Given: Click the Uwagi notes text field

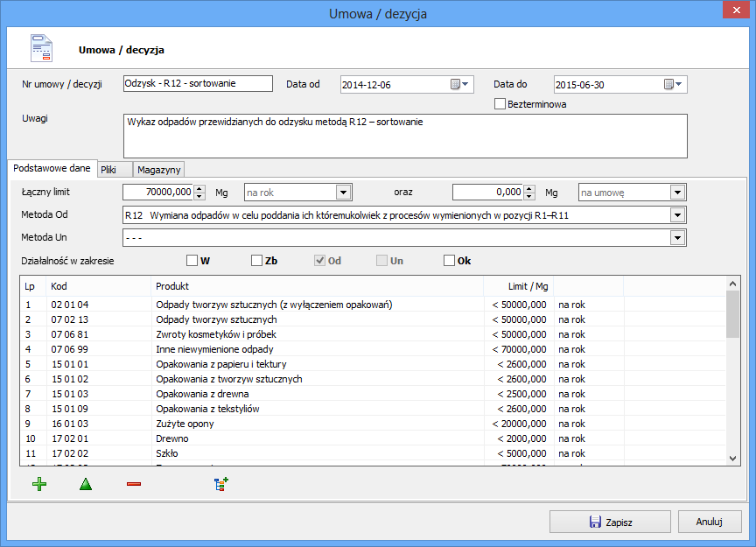Looking at the screenshot, I should pyautogui.click(x=405, y=135).
